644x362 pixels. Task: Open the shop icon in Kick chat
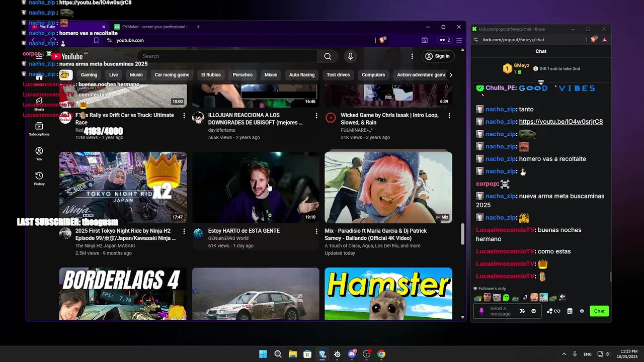570,311
